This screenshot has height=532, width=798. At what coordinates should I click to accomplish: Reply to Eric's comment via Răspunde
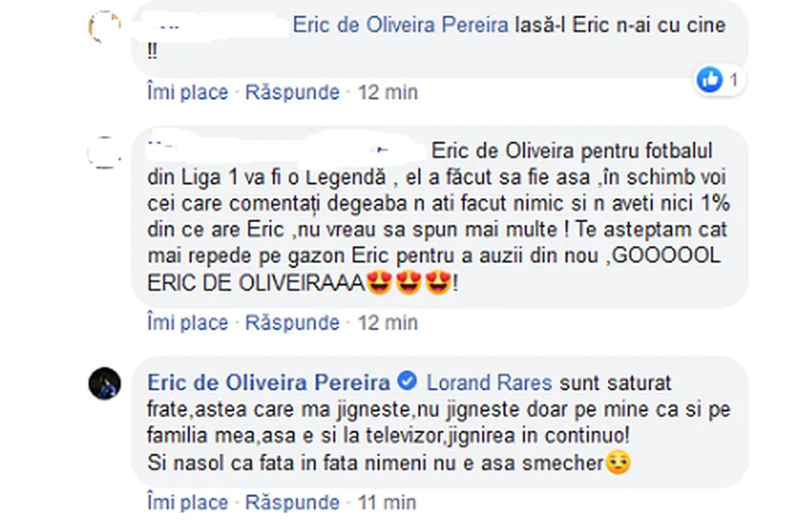(x=292, y=502)
